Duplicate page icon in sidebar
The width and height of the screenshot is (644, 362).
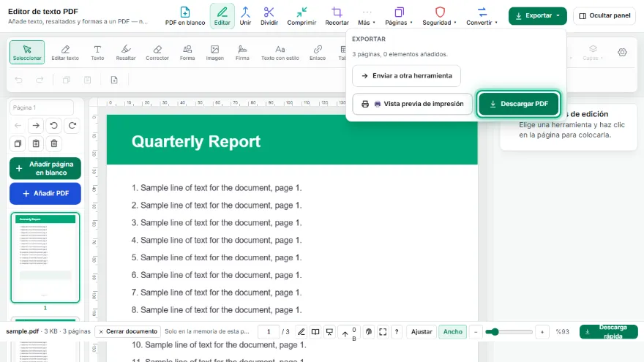[x=18, y=143]
